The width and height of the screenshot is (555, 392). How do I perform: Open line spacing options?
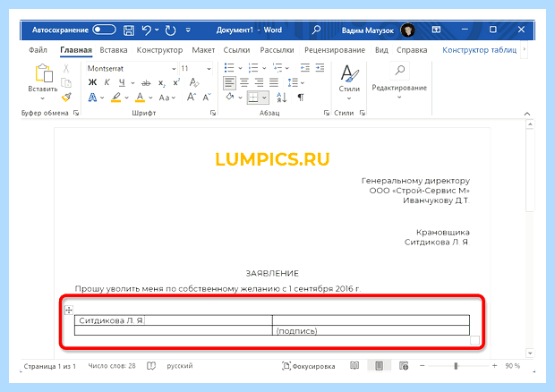[295, 83]
